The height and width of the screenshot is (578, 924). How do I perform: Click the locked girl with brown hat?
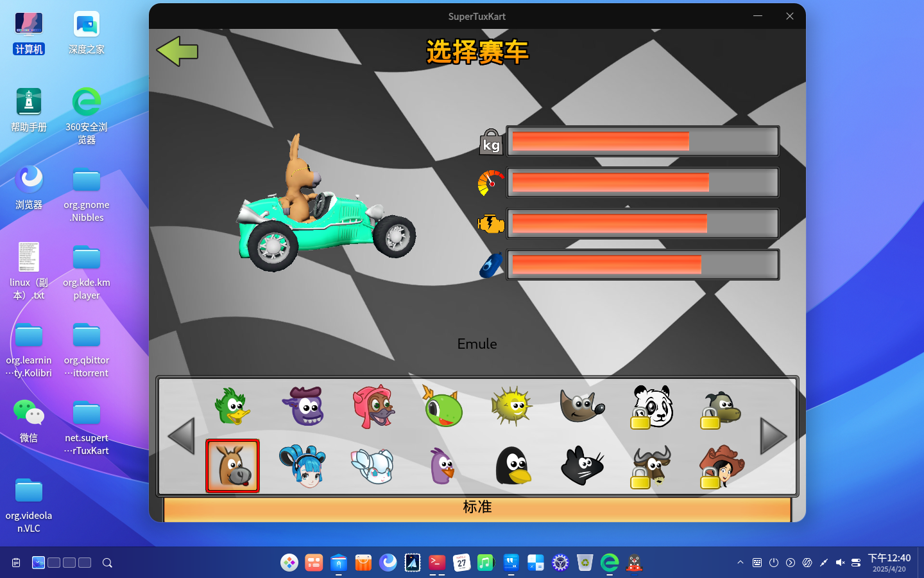(x=722, y=467)
